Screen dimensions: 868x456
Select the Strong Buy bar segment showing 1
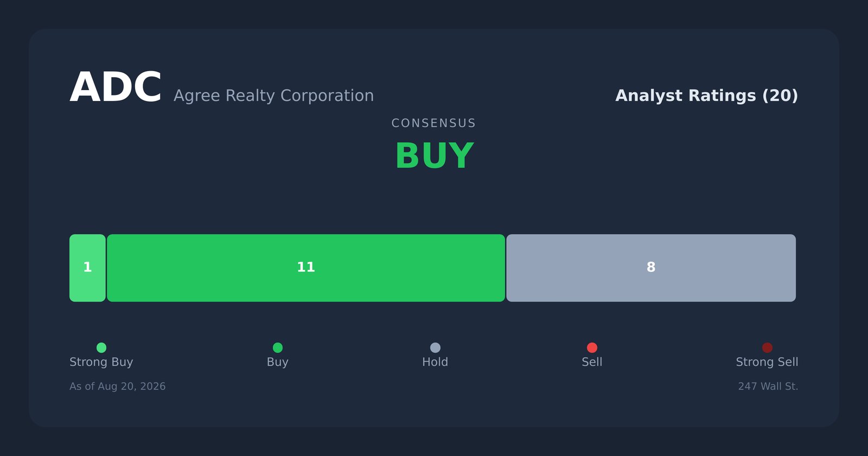pos(87,268)
